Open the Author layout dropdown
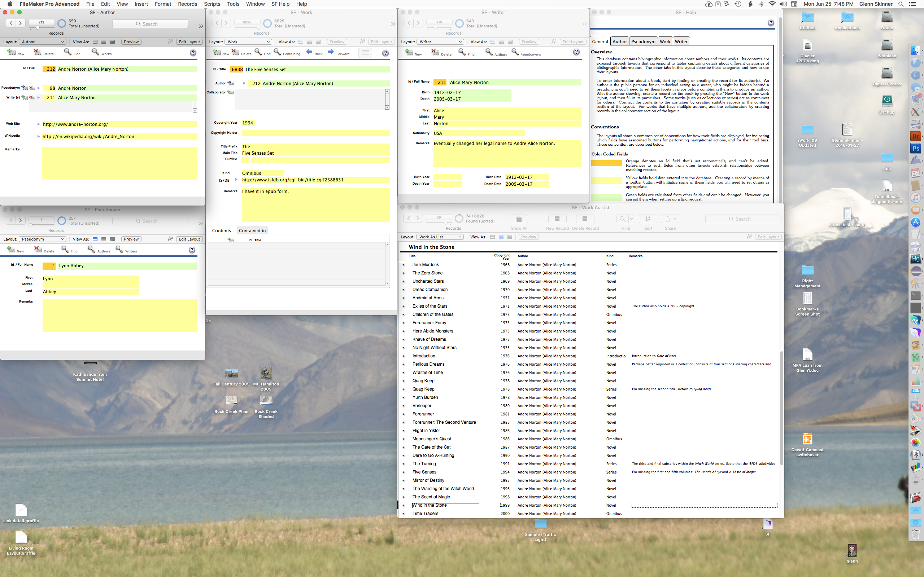 (x=42, y=42)
